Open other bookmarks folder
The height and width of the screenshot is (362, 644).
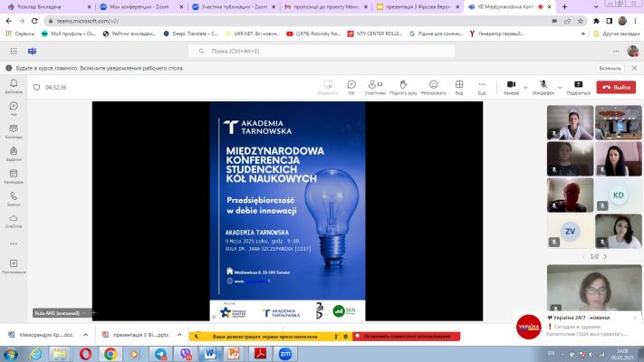tap(617, 33)
